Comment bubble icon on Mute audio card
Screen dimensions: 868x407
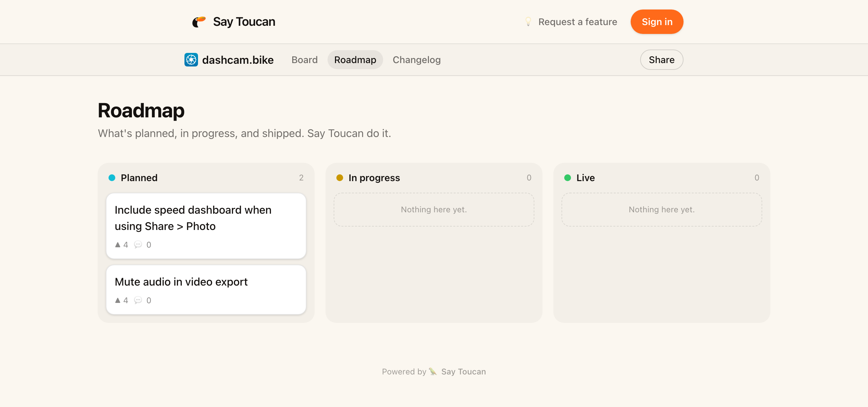coord(138,300)
